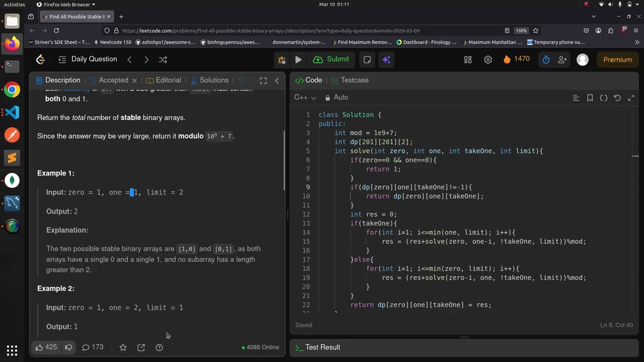Star the problem as favorite
The width and height of the screenshot is (644, 362).
(x=123, y=347)
